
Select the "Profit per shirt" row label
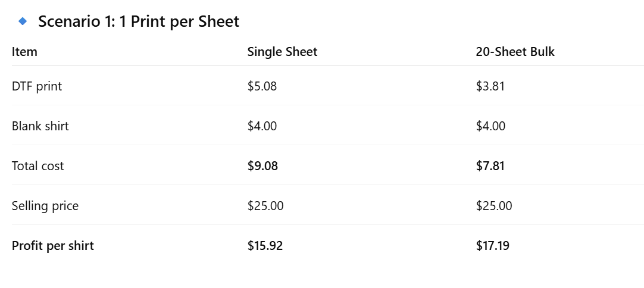coord(53,246)
